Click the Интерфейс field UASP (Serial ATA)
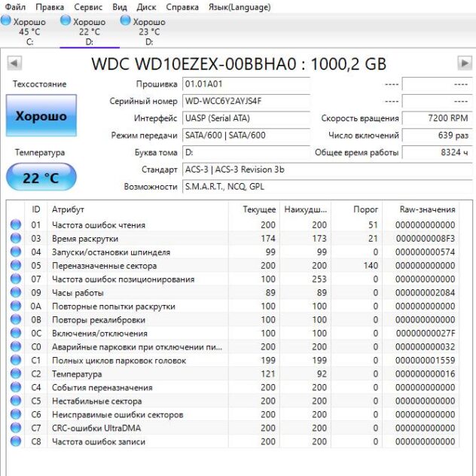476x476 pixels. tap(246, 118)
